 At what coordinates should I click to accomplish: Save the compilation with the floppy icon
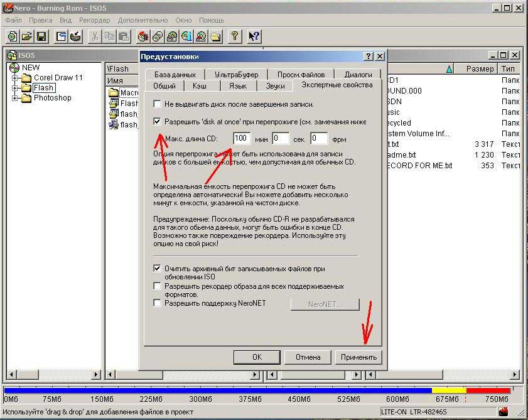pos(41,36)
